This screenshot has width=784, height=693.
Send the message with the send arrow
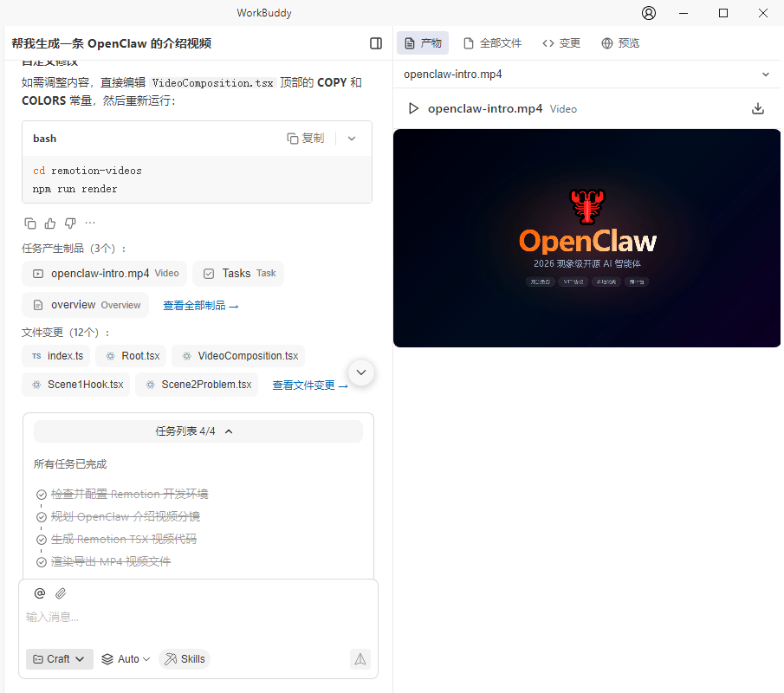pyautogui.click(x=360, y=659)
